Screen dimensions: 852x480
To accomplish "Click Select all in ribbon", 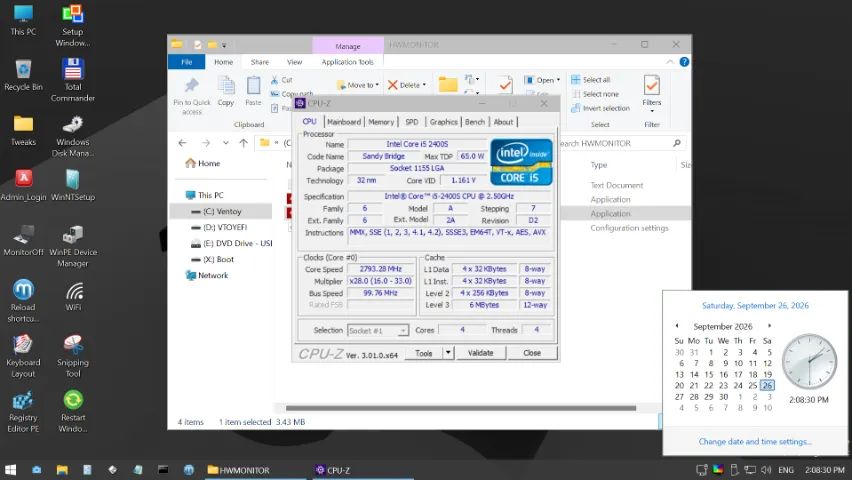I will pyautogui.click(x=591, y=80).
